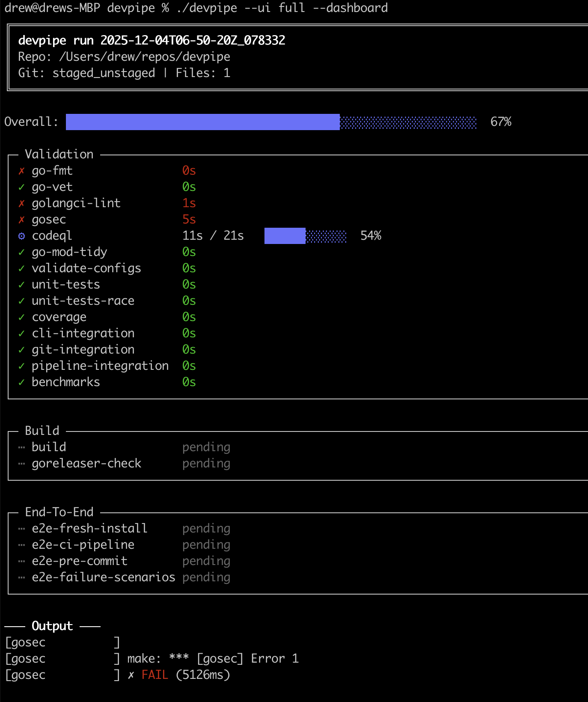Click the checkmark icon beside benchmarks
Screen dimensions: 588x702
[x=21, y=382]
